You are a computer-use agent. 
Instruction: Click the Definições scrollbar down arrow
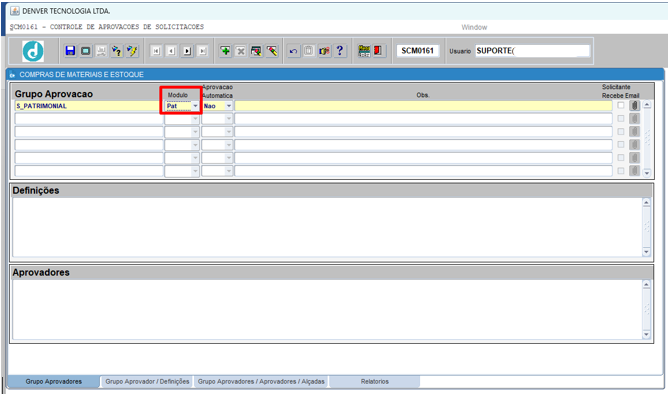point(647,252)
